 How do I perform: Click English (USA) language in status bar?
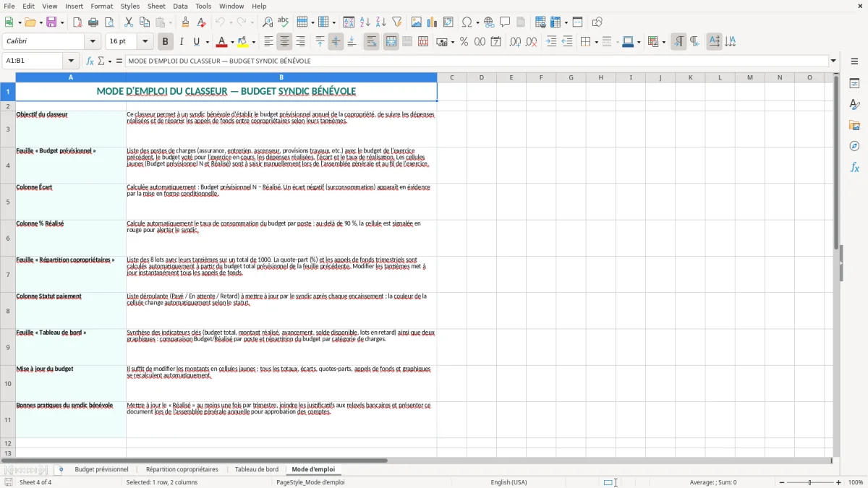coord(509,482)
